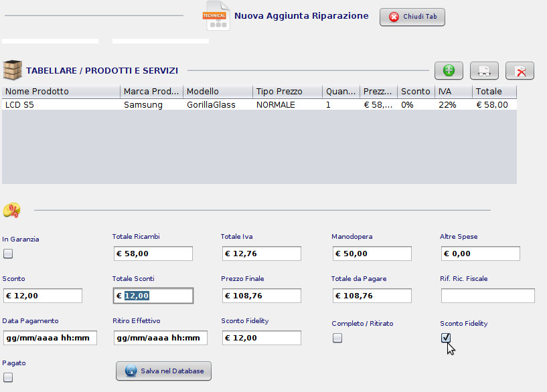Tick the Completo / Ritirato checkbox
Viewport: 547px width, 392px height.
click(337, 338)
